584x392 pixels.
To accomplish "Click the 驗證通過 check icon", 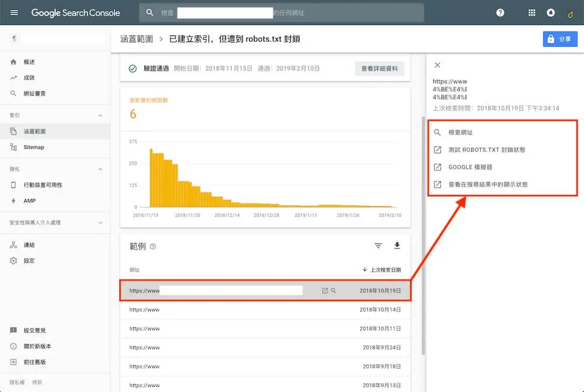I will 133,68.
